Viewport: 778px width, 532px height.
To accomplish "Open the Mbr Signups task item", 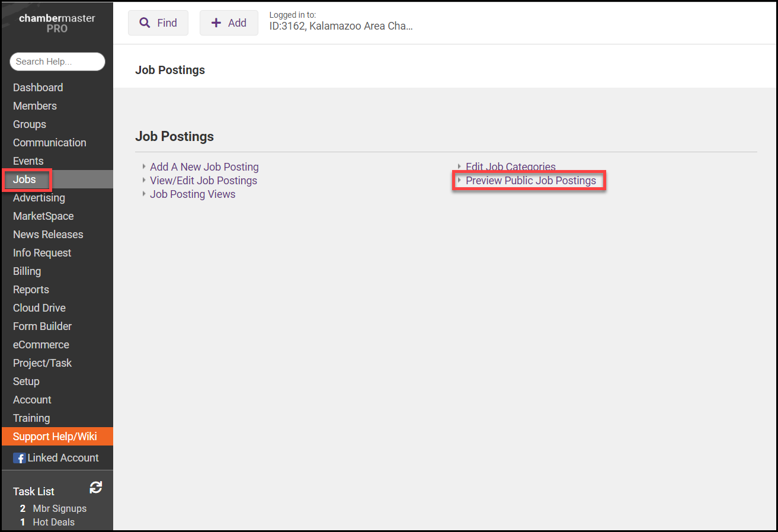I will click(x=59, y=508).
